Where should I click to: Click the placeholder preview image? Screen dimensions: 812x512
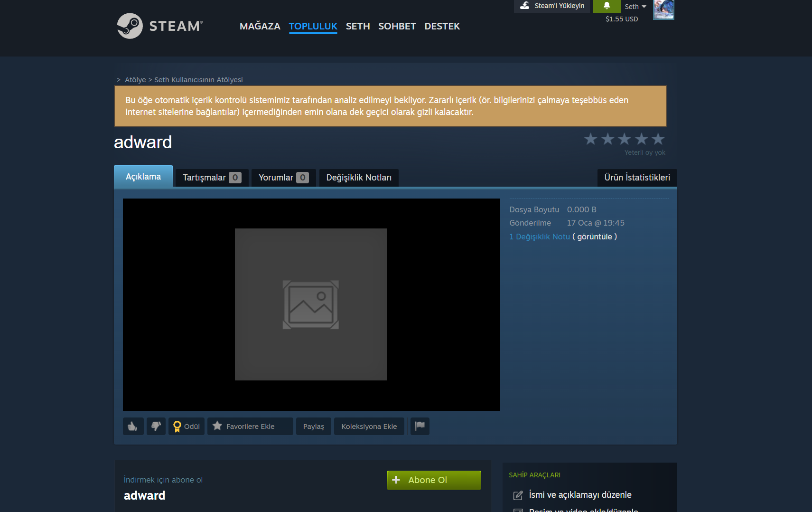click(x=311, y=304)
